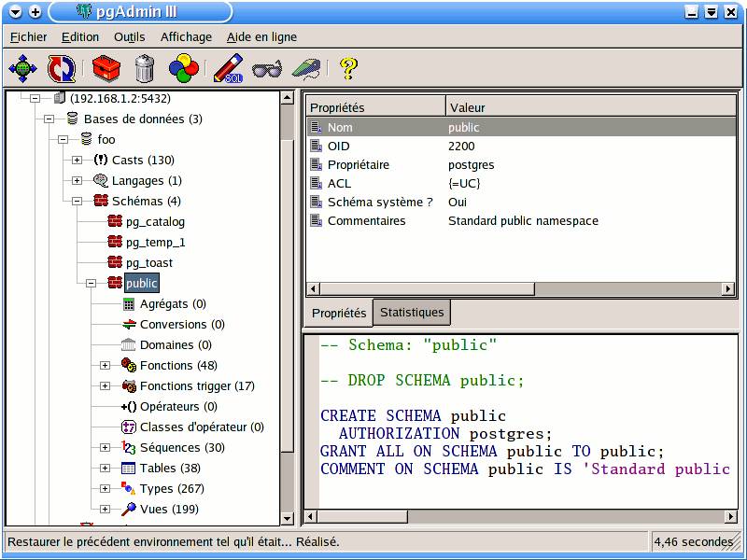
Task: Click SQL pane scroll right arrow
Action: tap(731, 516)
